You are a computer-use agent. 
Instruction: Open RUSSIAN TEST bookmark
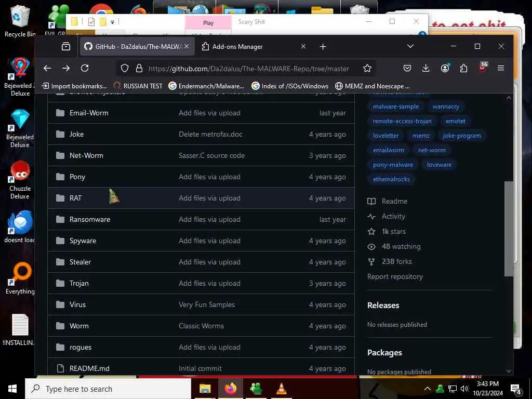138,86
